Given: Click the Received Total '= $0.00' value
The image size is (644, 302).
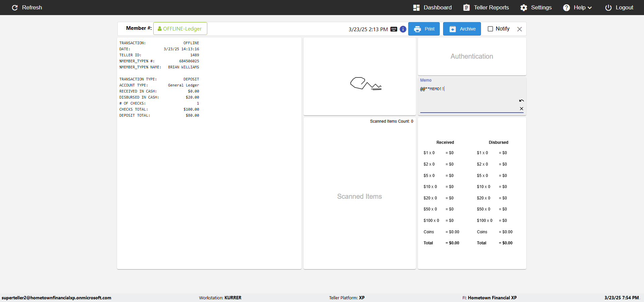Looking at the screenshot, I should coord(452,243).
